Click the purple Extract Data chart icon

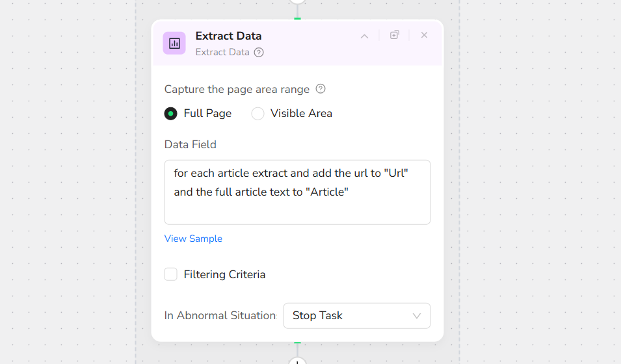[x=174, y=44]
